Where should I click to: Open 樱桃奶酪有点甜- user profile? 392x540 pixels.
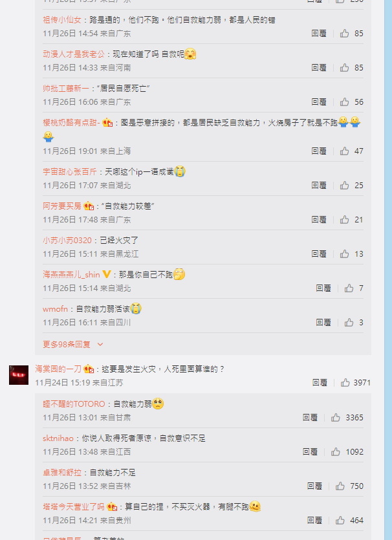pos(71,123)
